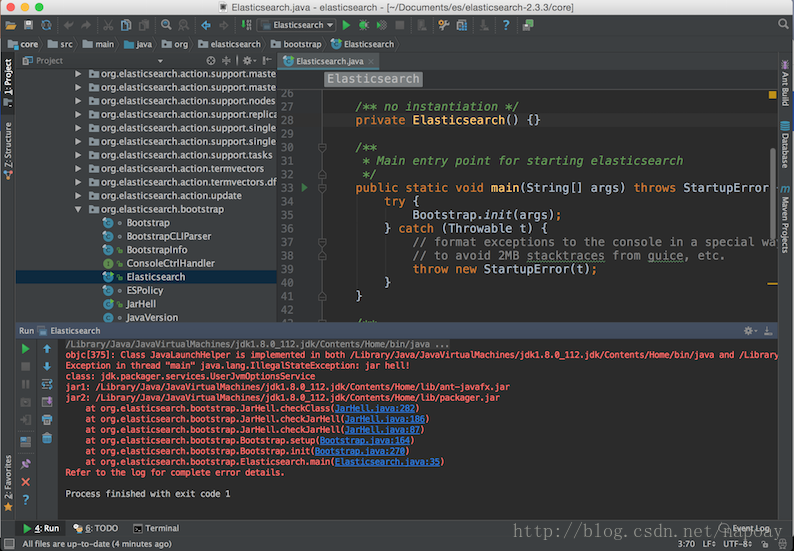Open the 4: Run bottom tab
This screenshot has height=551, width=794.
pos(41,528)
